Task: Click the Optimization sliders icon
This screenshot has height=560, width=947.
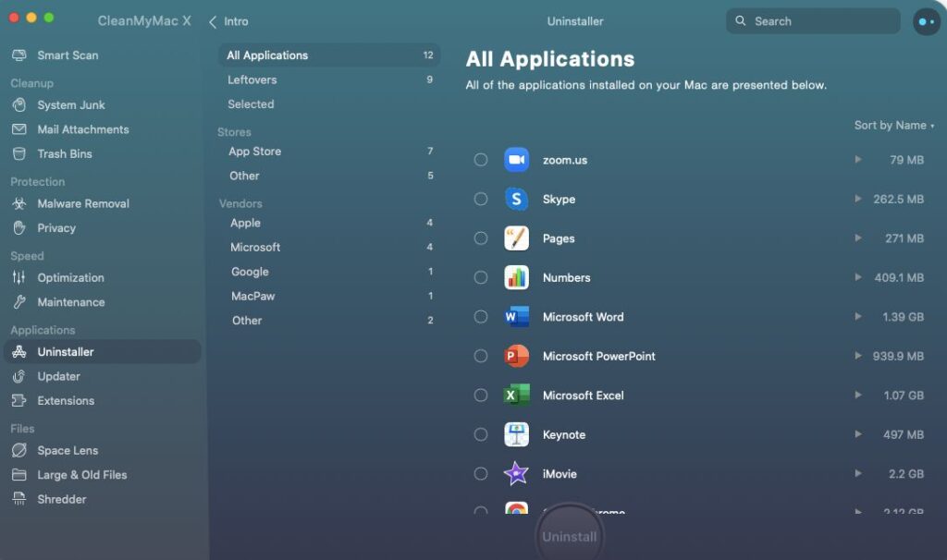Action: tap(19, 277)
